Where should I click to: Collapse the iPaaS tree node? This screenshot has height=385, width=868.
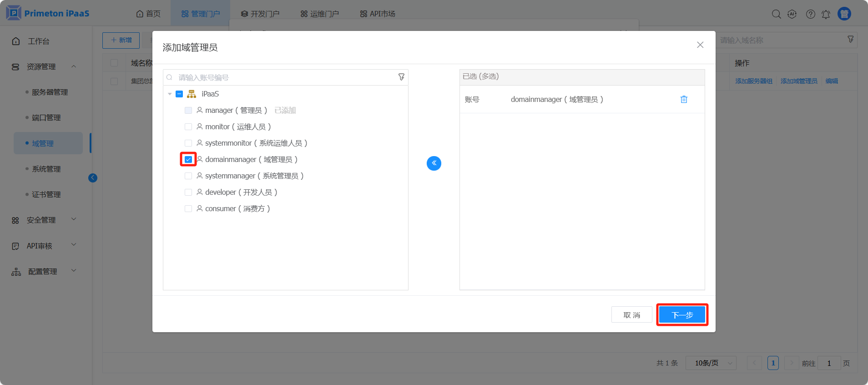[170, 94]
